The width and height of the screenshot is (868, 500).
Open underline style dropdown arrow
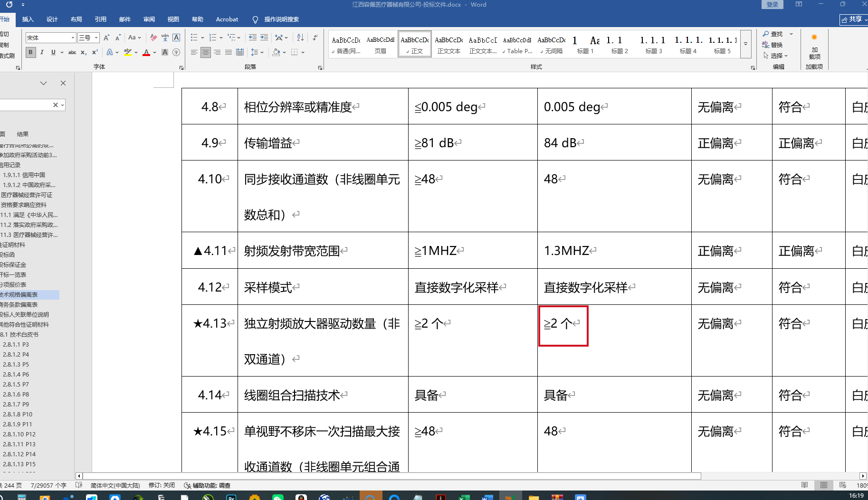click(x=62, y=52)
